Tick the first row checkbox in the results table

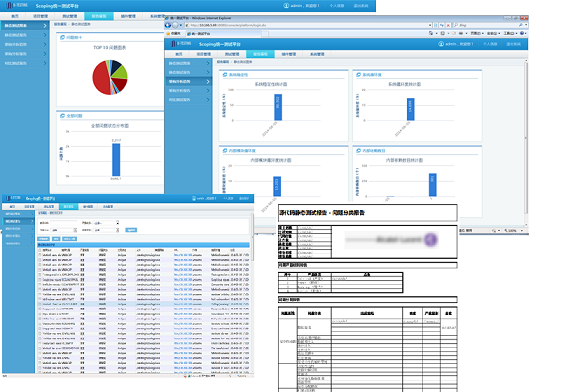tap(40, 255)
